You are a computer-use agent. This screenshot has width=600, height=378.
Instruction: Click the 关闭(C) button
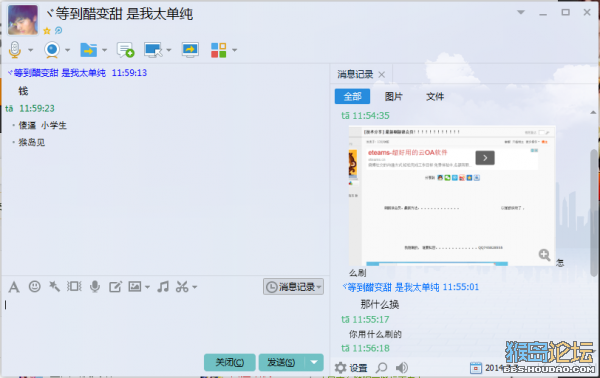pos(230,362)
